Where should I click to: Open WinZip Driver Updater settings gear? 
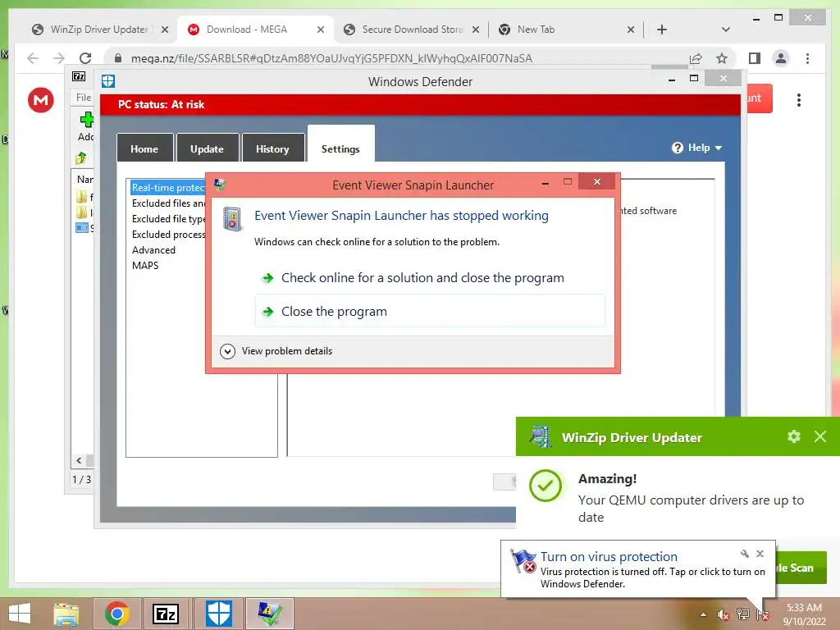click(x=794, y=436)
